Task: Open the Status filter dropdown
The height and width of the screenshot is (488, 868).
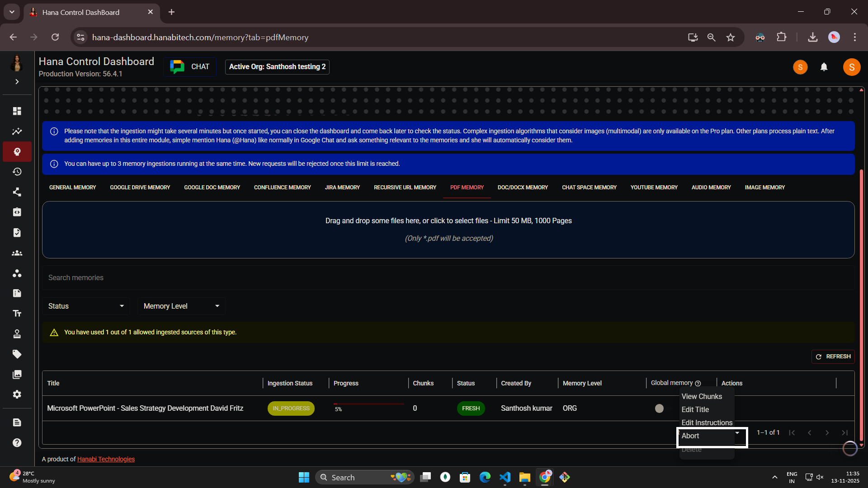Action: 86,306
